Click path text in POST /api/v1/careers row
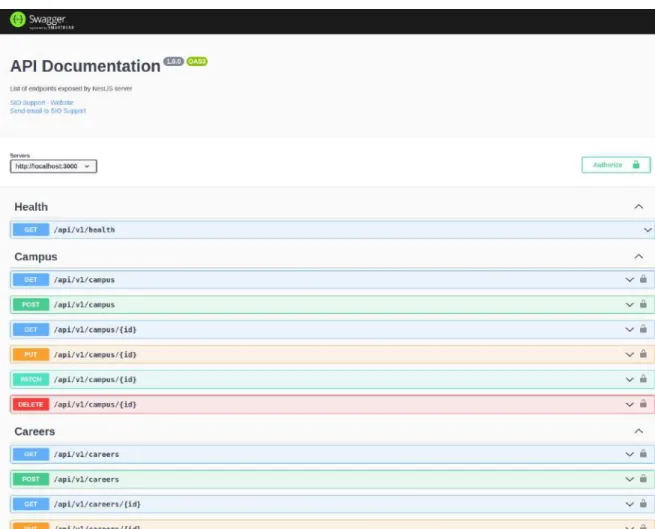Image resolution: width=655 pixels, height=529 pixels. tap(86, 479)
